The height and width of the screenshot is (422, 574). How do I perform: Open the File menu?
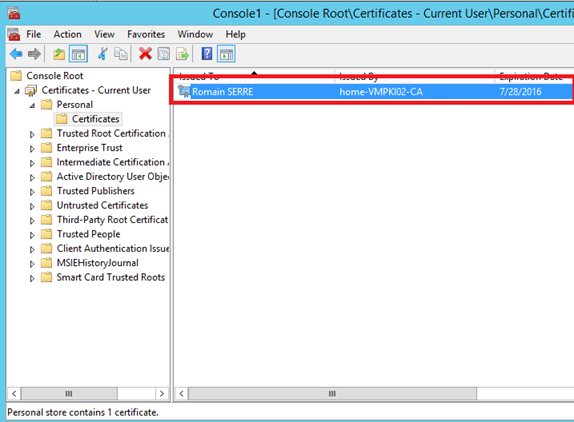point(34,34)
